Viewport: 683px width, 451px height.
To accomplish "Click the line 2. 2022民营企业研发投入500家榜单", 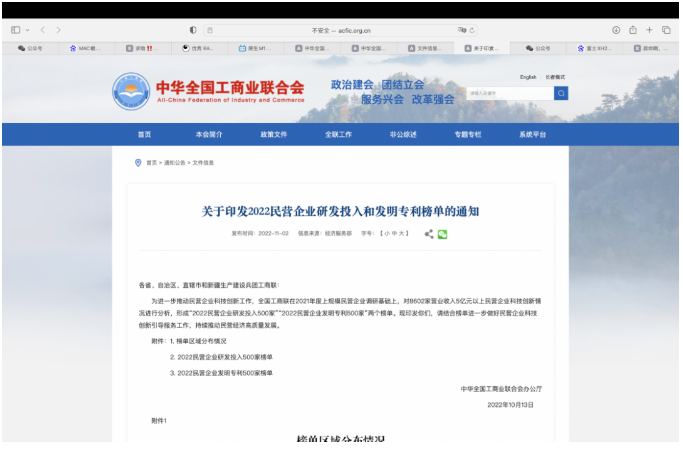I will pyautogui.click(x=221, y=357).
